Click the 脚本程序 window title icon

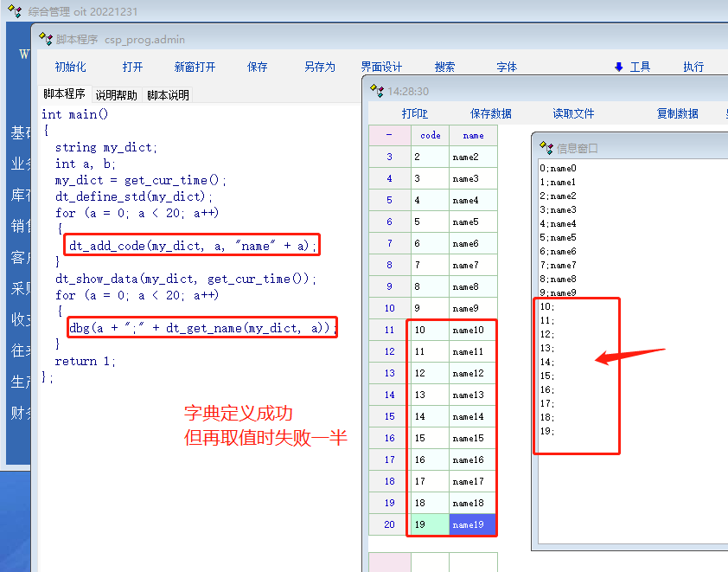click(46, 39)
